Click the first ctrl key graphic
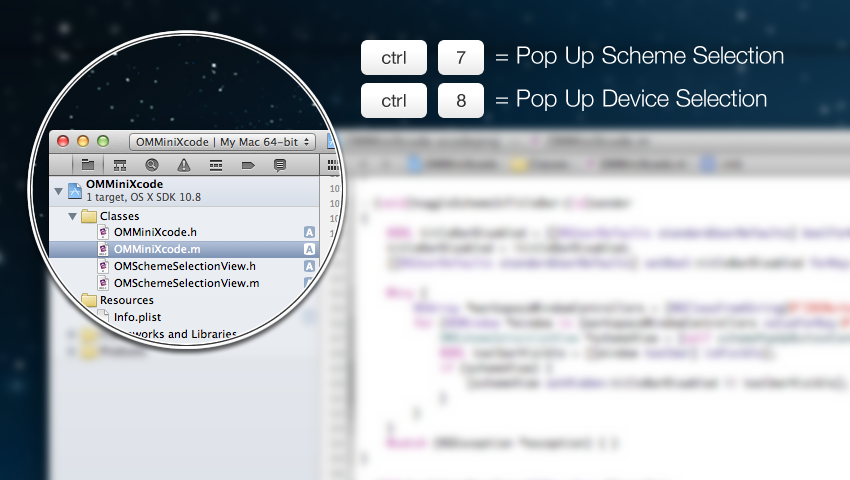Viewport: 850px width, 480px height. 394,57
